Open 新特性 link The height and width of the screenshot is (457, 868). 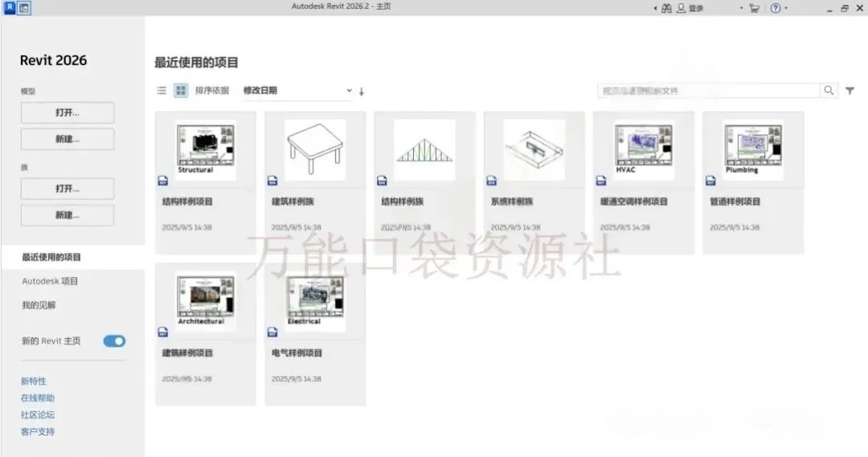pyautogui.click(x=34, y=382)
